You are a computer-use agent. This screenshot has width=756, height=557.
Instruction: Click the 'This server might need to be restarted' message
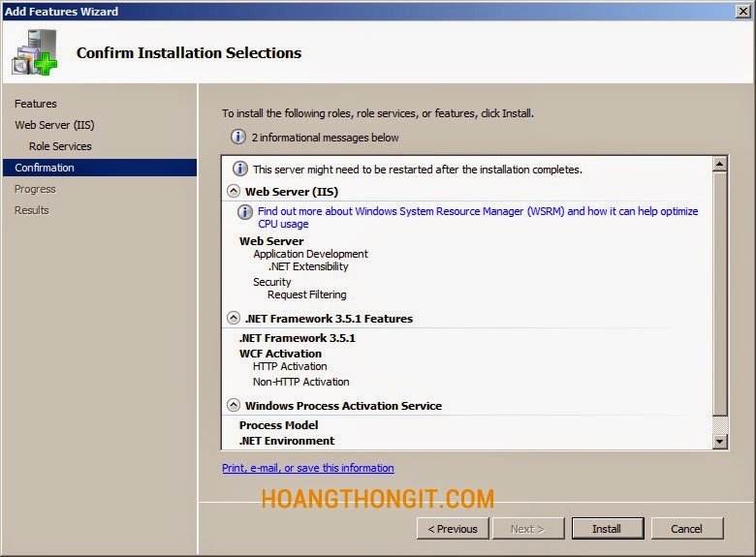click(418, 170)
